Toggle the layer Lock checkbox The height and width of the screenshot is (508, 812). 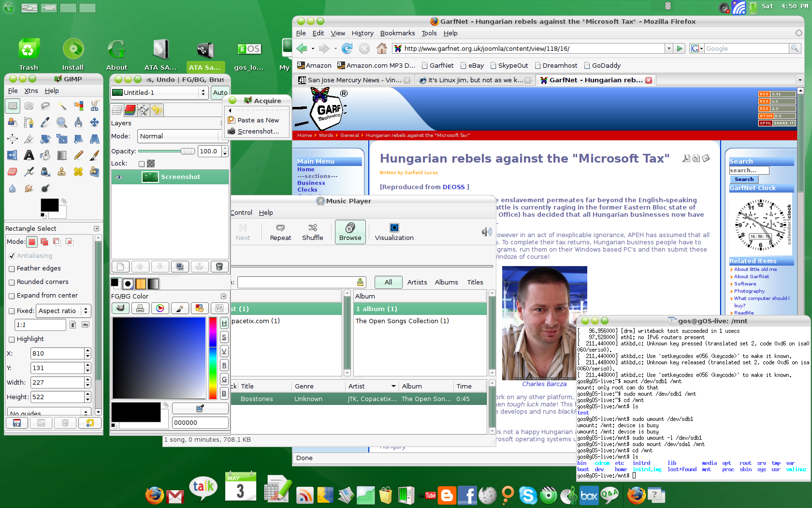(142, 164)
